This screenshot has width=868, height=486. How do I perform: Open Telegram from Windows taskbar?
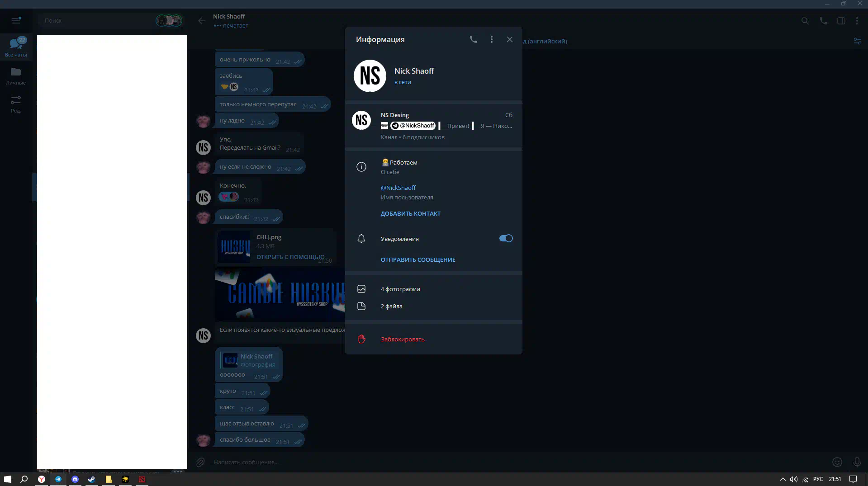point(58,479)
